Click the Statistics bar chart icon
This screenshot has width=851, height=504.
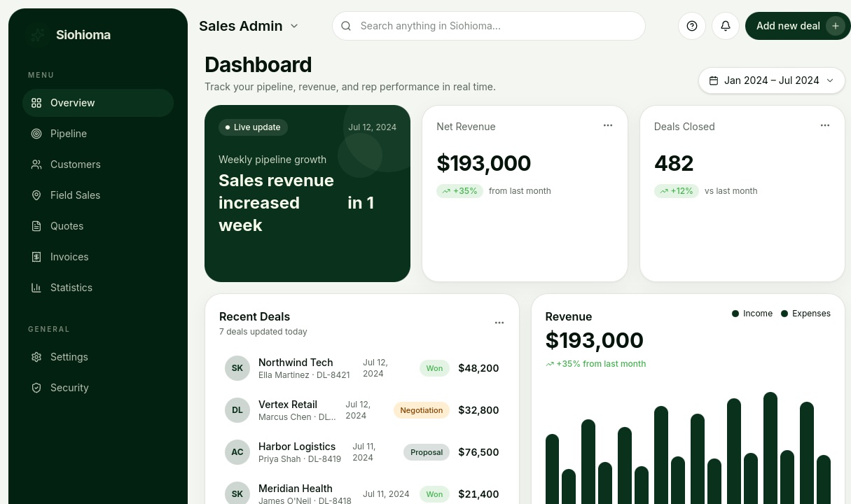click(36, 288)
